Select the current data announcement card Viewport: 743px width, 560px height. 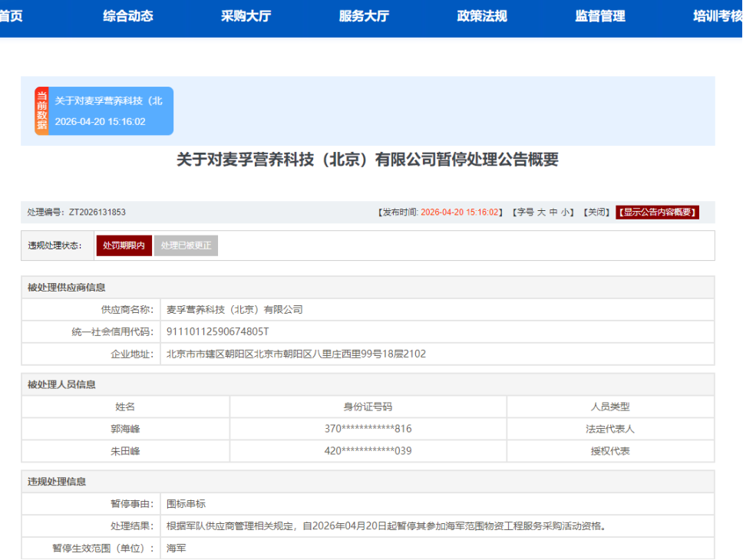(110, 111)
